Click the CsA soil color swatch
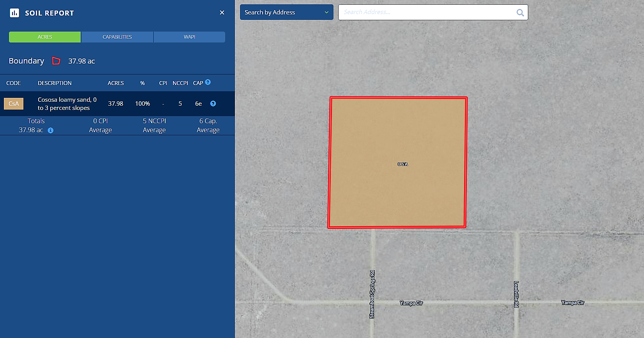This screenshot has height=338, width=644. (x=14, y=104)
